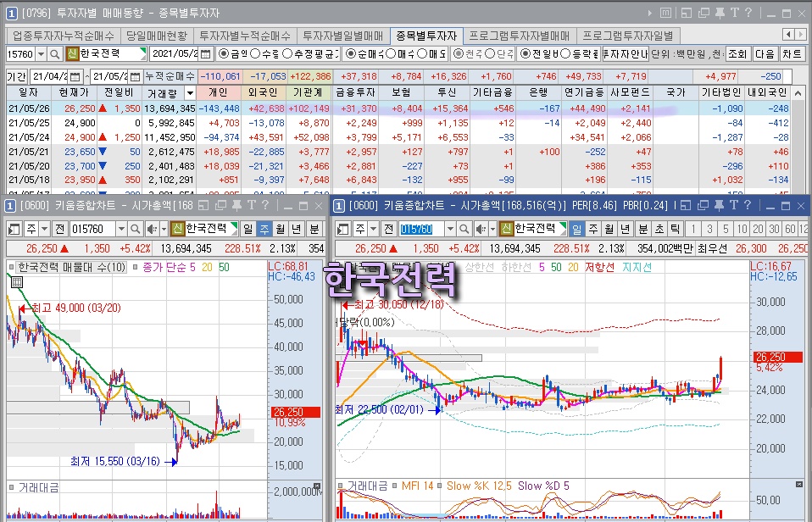This screenshot has width=812, height=522.
Task: Open font size T icon in 투자자별 매매동향 title bar
Action: 734,14
